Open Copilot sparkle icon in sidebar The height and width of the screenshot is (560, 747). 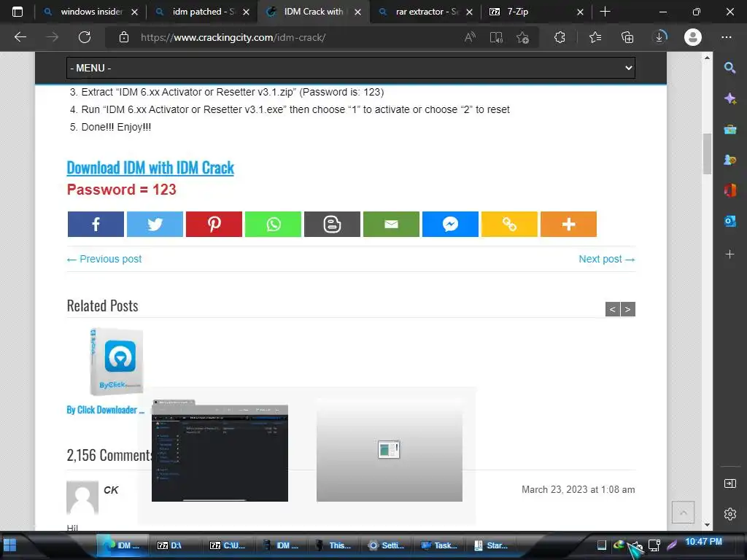point(729,98)
